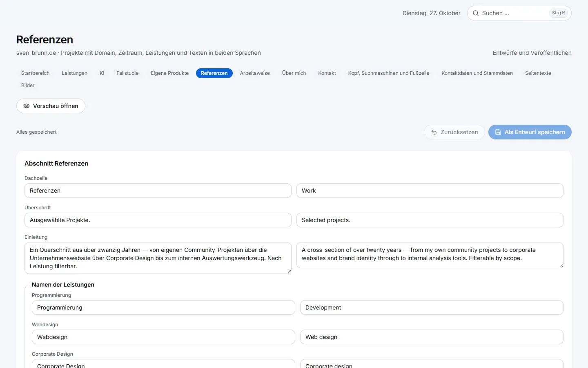
Task: Edit the 'Selected projects.' heading field
Action: 430,220
